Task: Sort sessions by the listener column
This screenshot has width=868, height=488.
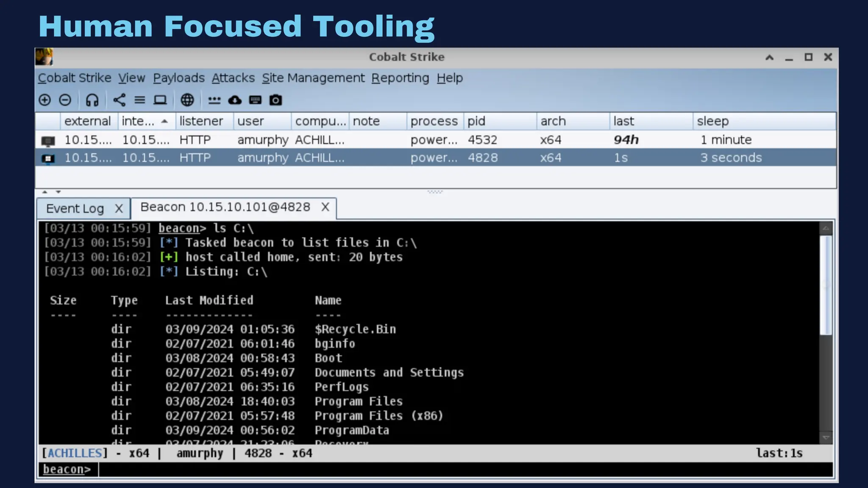Action: (x=204, y=121)
